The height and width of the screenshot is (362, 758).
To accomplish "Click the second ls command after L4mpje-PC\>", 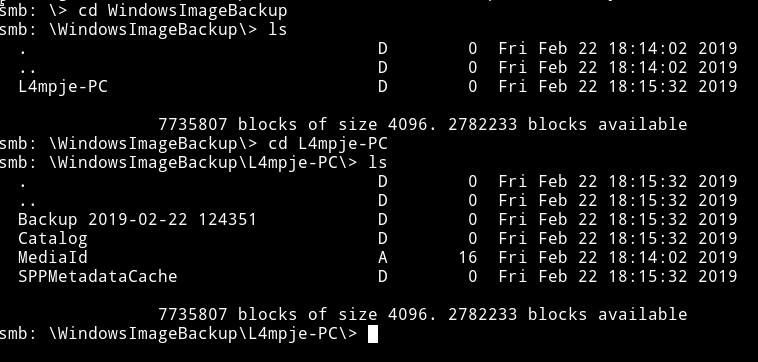I will pos(378,162).
